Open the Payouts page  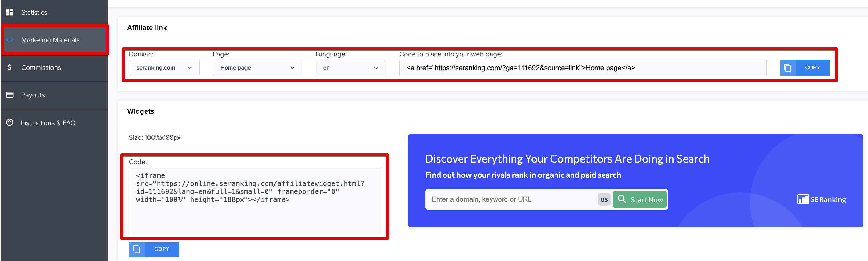pos(55,95)
